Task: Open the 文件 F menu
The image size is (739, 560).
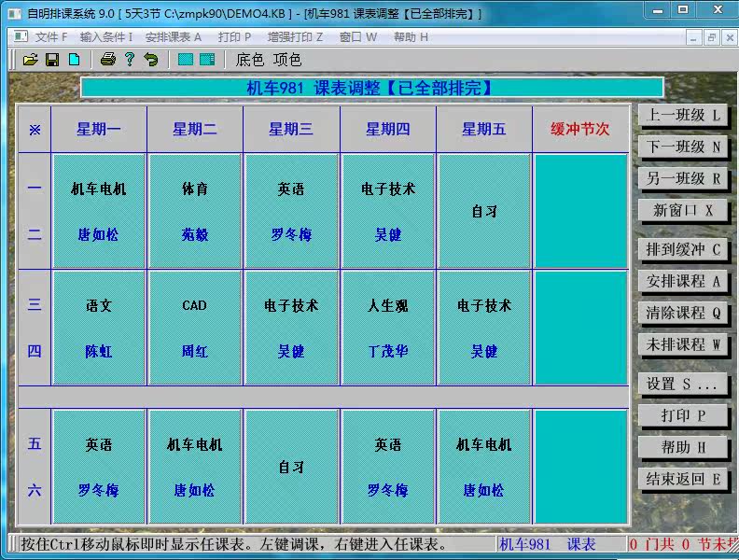Action: point(51,37)
